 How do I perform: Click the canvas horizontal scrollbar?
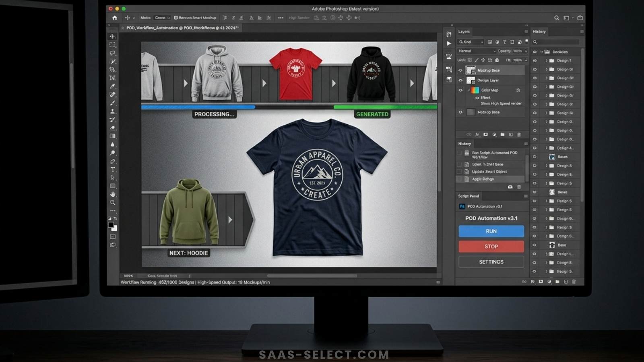[x=312, y=276]
